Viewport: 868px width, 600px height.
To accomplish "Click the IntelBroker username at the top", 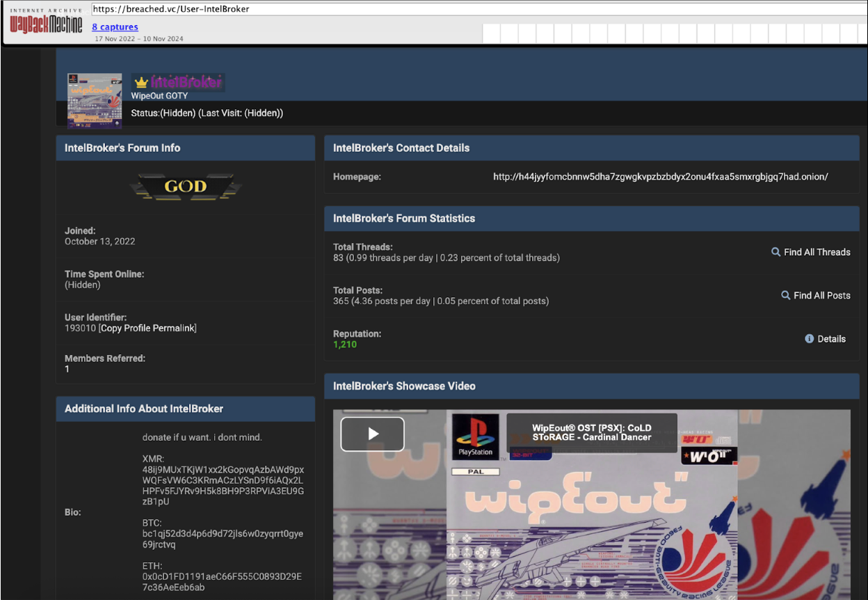I will 186,83.
